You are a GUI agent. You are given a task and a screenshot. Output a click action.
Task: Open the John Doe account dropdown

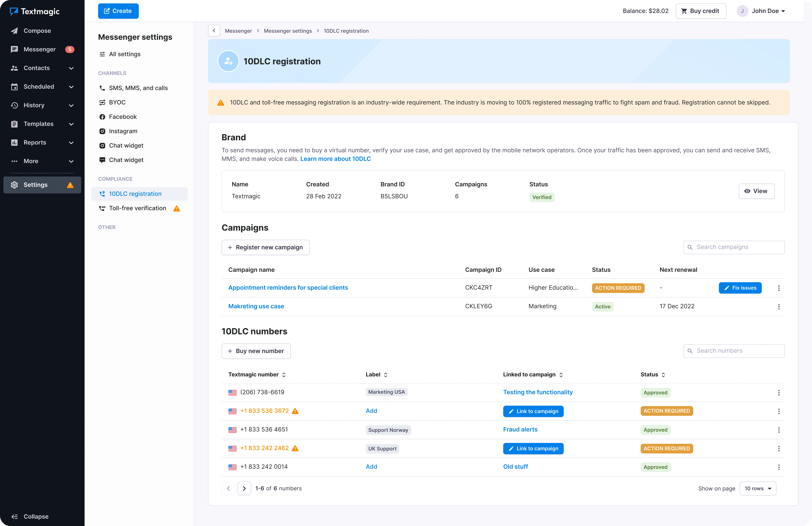point(761,11)
